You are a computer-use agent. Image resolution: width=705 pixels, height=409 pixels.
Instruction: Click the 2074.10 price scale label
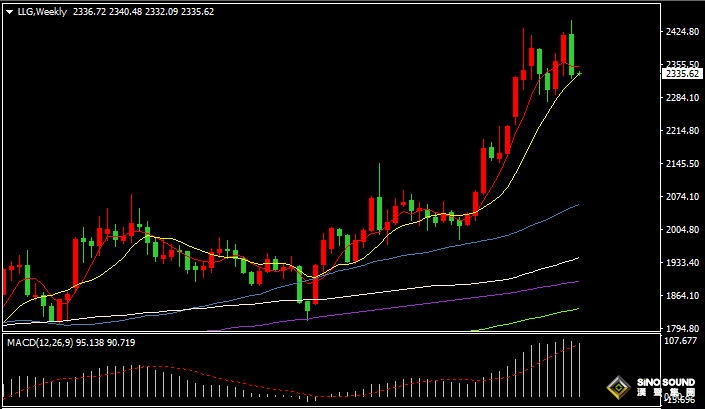pos(681,197)
